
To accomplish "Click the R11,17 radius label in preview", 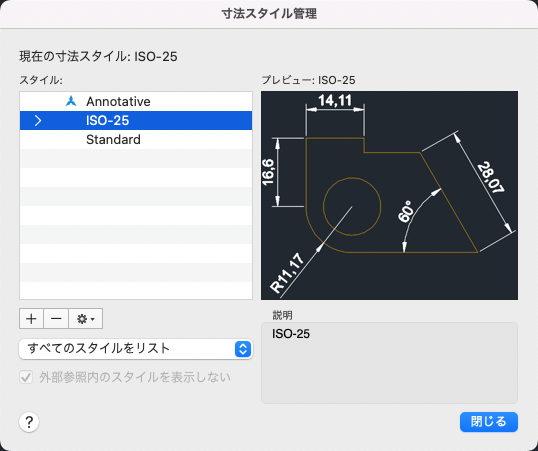I will (287, 273).
